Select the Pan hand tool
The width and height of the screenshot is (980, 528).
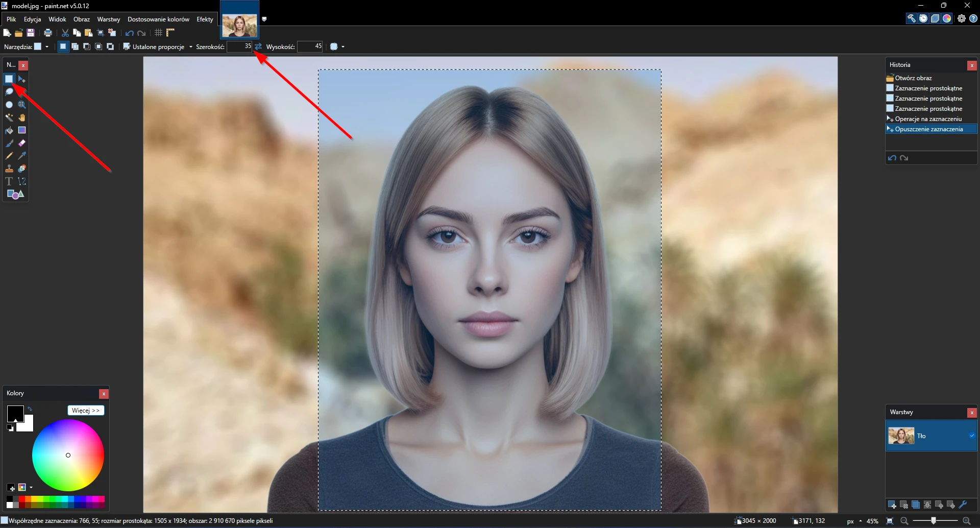pyautogui.click(x=22, y=117)
